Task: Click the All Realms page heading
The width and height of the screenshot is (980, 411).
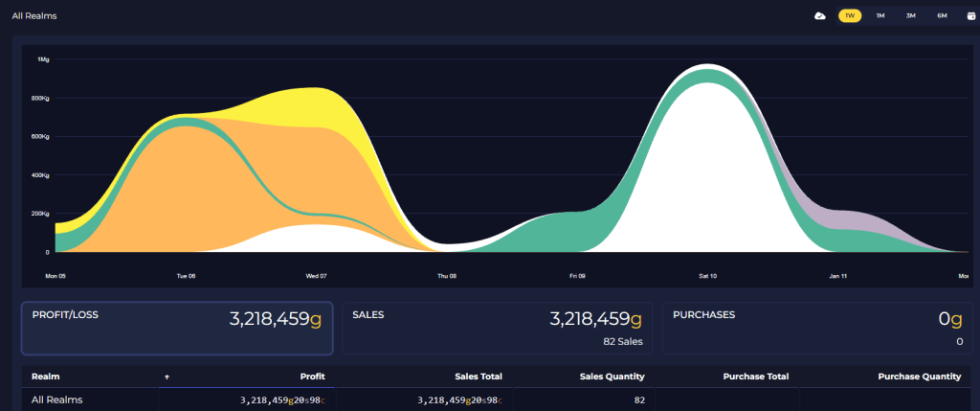Action: 36,15
